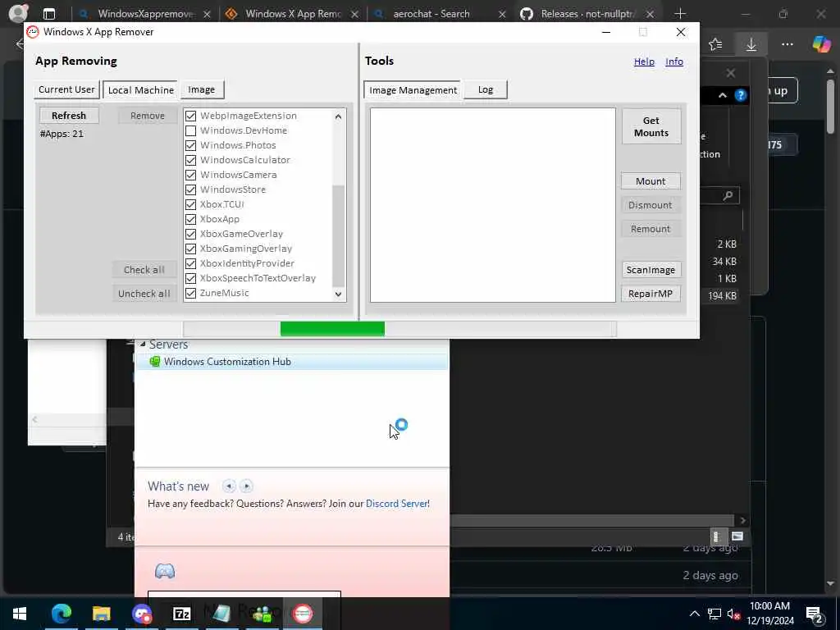840x630 pixels.
Task: Open the Messenger people taskbar icon
Action: [x=262, y=614]
